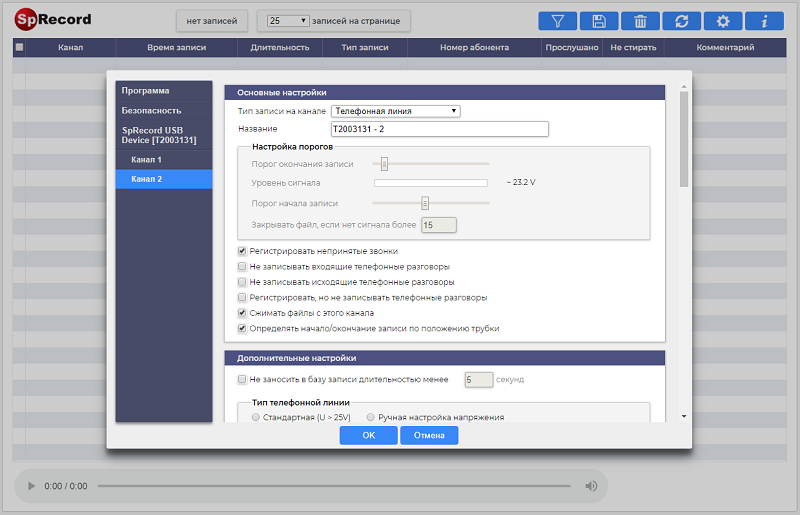
Task: Click the 'Длительность' column header
Action: [x=280, y=47]
